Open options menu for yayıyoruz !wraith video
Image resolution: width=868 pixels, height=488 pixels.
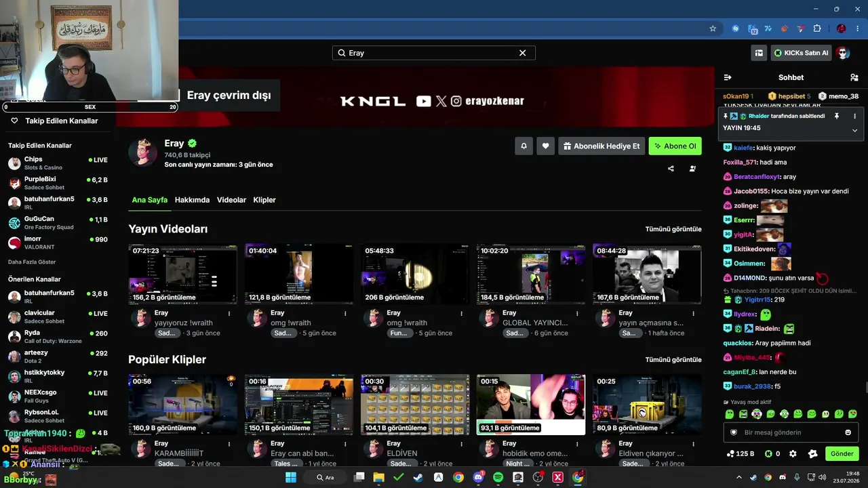(x=229, y=313)
